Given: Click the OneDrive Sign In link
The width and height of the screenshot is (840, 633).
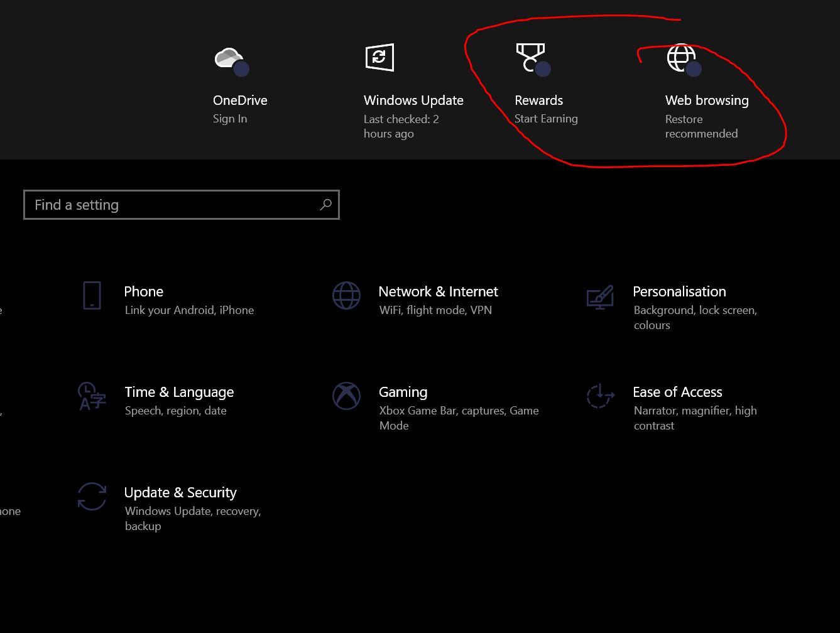Looking at the screenshot, I should pyautogui.click(x=230, y=119).
